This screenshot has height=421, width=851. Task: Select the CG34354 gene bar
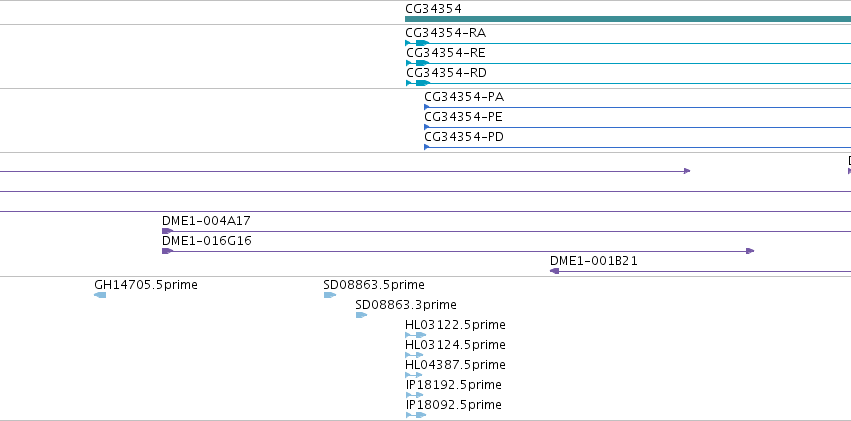tap(628, 19)
